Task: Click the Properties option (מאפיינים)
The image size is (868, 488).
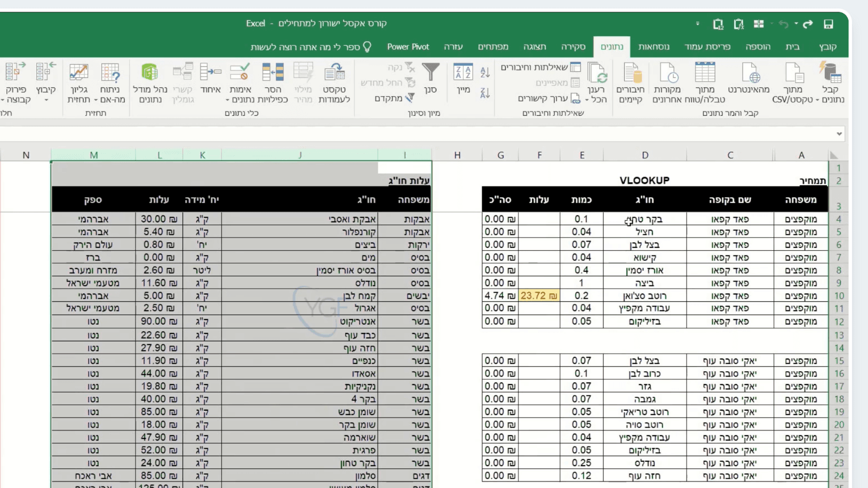Action: coord(558,83)
